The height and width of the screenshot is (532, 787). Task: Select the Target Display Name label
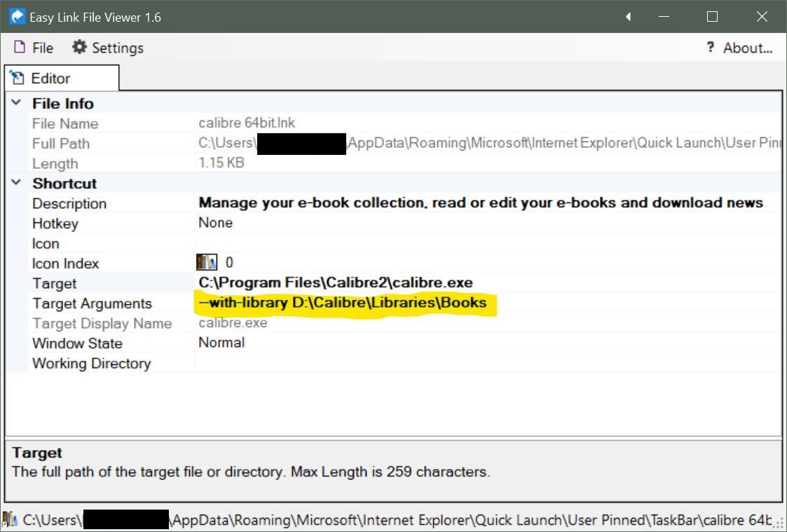(102, 323)
